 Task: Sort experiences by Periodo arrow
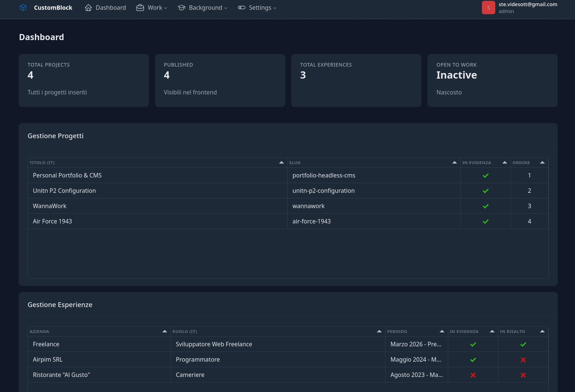click(x=442, y=331)
